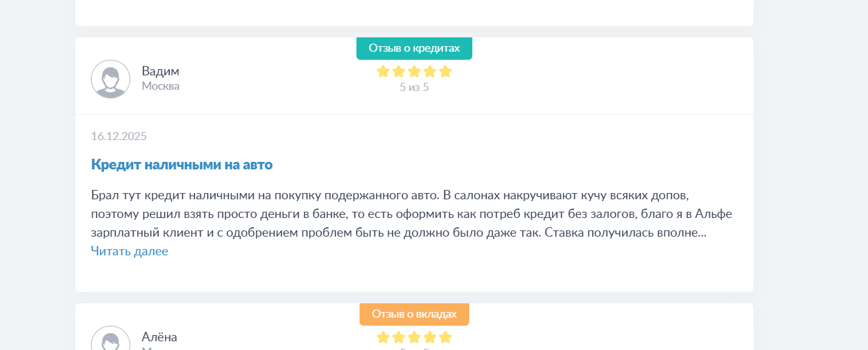
Task: Click the "5 из 5" rating text
Action: (414, 87)
